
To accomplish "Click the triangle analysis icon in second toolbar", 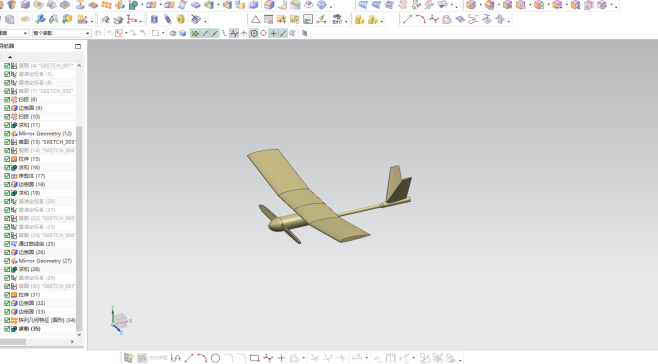I will 255,19.
